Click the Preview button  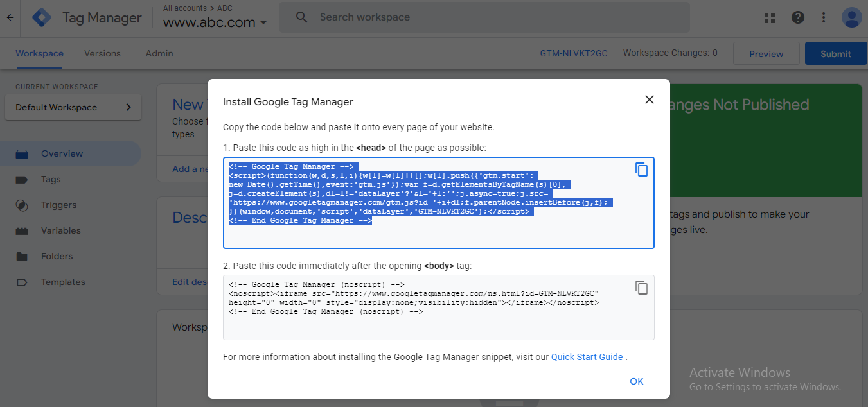pyautogui.click(x=766, y=54)
